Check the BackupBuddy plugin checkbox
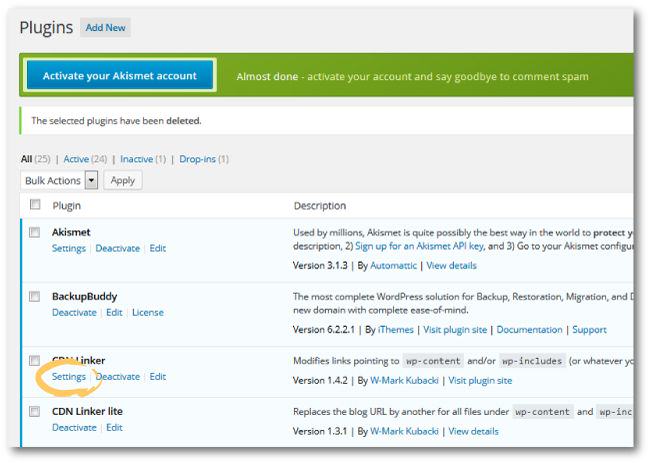Screen dimensions: 650x463 coord(34,296)
